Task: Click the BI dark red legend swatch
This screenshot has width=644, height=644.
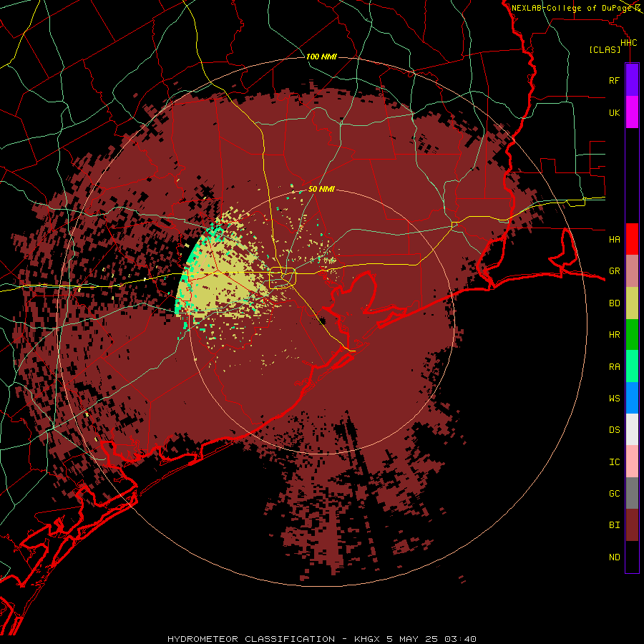Action: [x=632, y=525]
